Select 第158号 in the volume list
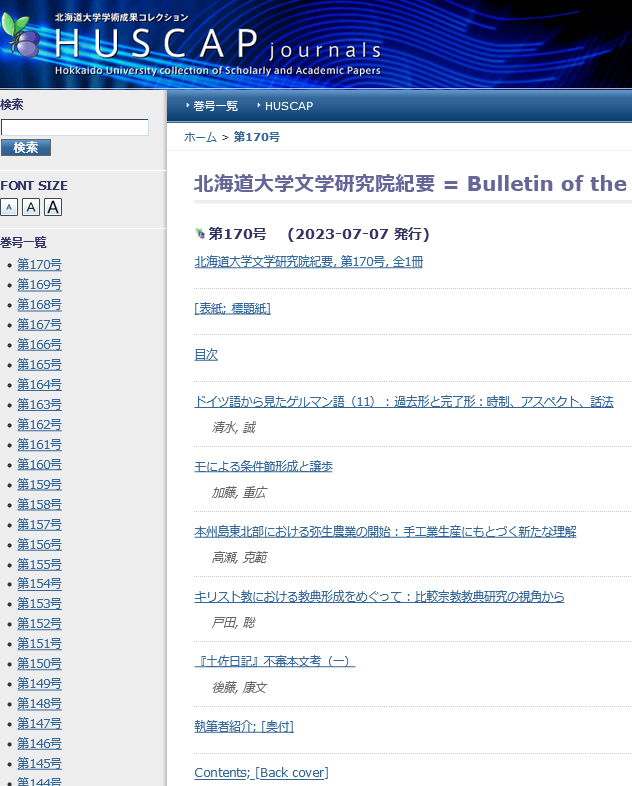 pos(40,504)
